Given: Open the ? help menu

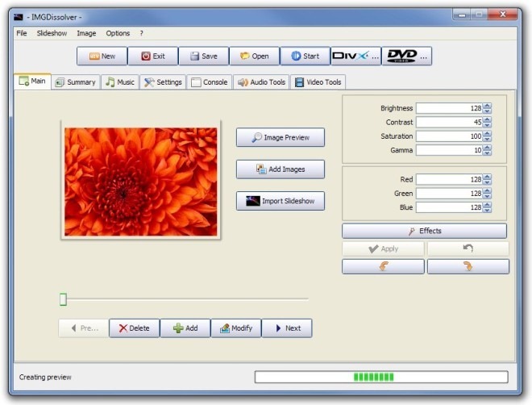Looking at the screenshot, I should (142, 33).
